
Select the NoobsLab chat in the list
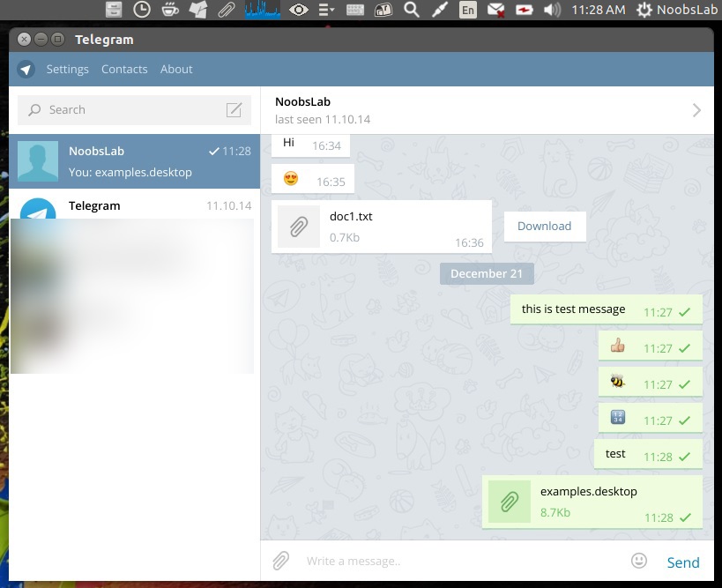[x=135, y=161]
